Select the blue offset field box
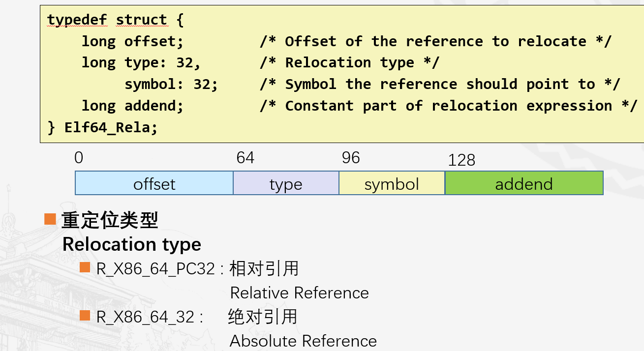The height and width of the screenshot is (351, 644). (x=154, y=183)
